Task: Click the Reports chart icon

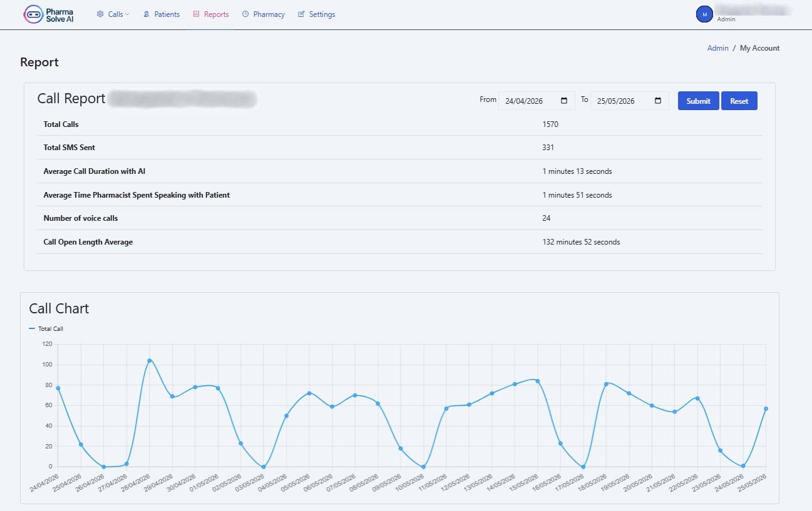Action: [196, 14]
